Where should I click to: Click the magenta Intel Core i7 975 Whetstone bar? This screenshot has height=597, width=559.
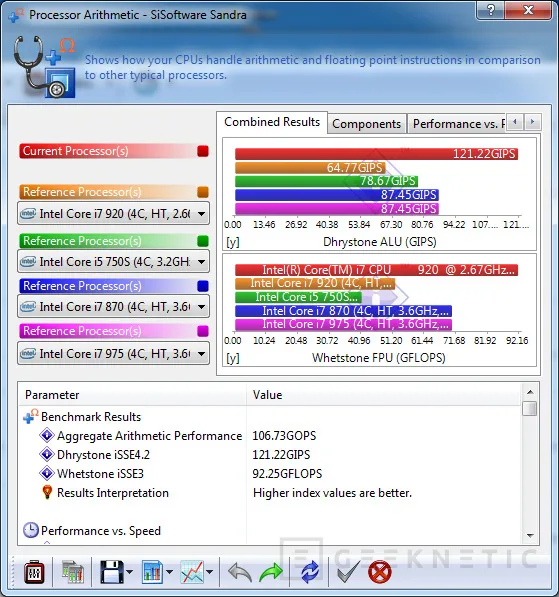(343, 324)
